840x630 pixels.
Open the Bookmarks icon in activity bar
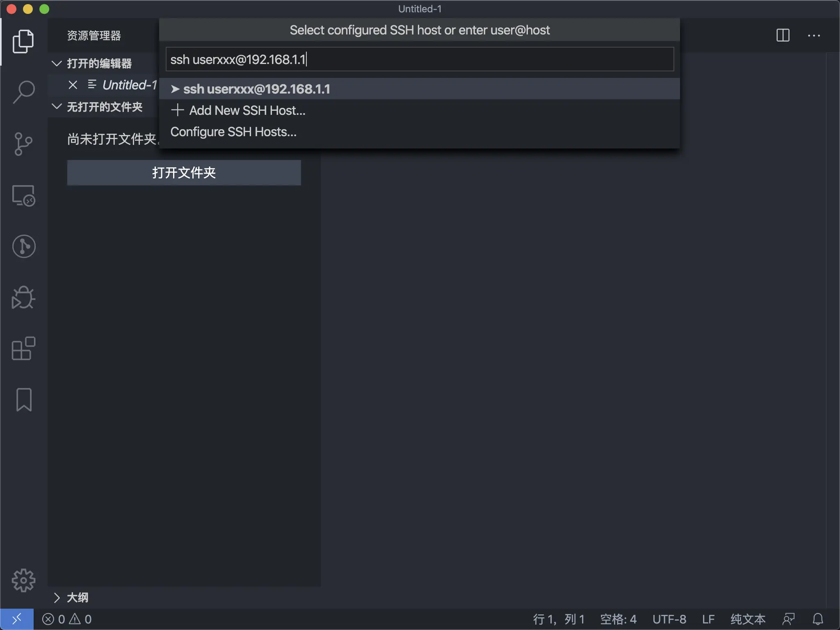(24, 399)
